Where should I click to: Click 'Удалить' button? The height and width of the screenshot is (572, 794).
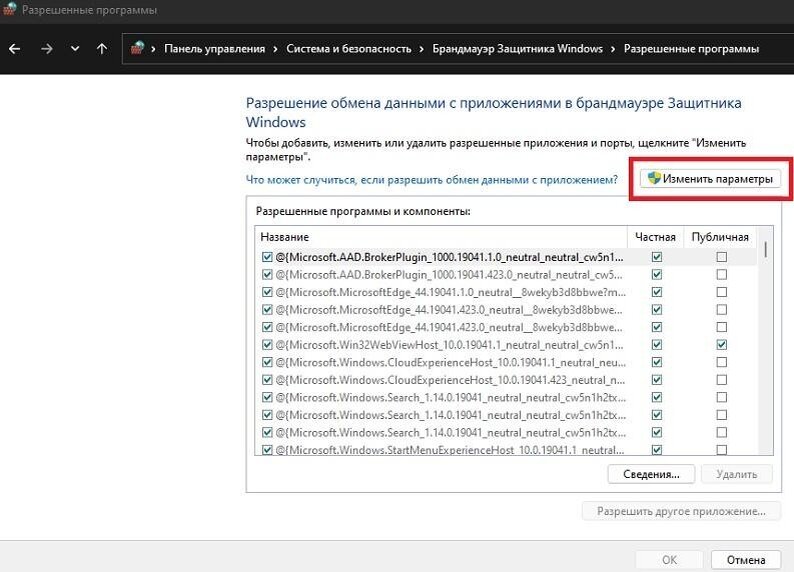737,474
